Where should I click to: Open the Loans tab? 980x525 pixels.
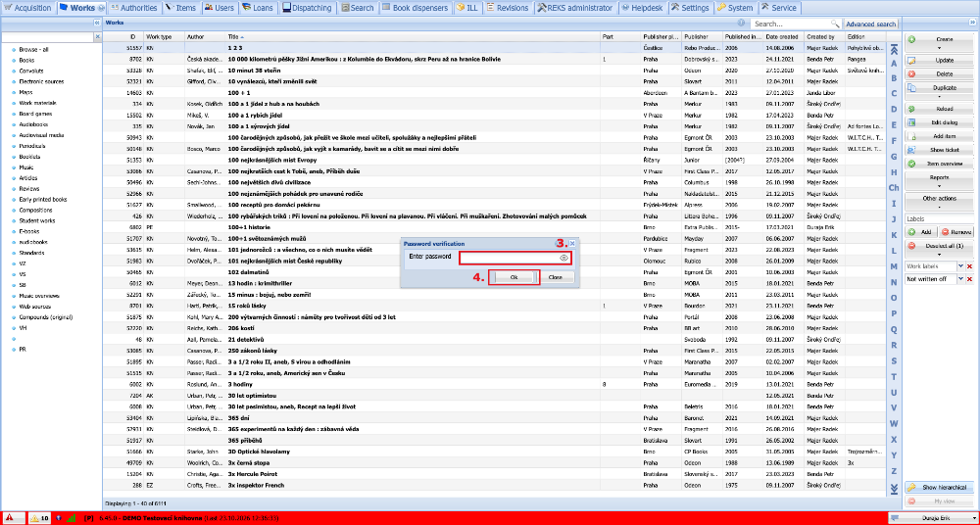click(256, 8)
